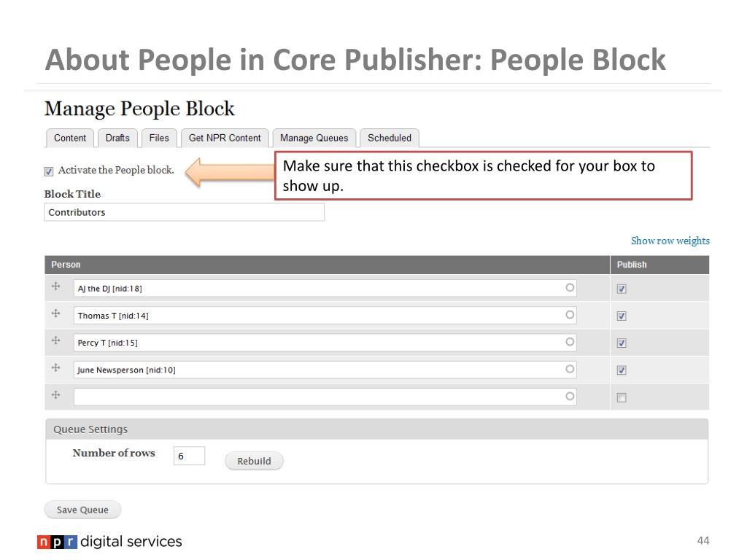Click the empty person input field

325,397
